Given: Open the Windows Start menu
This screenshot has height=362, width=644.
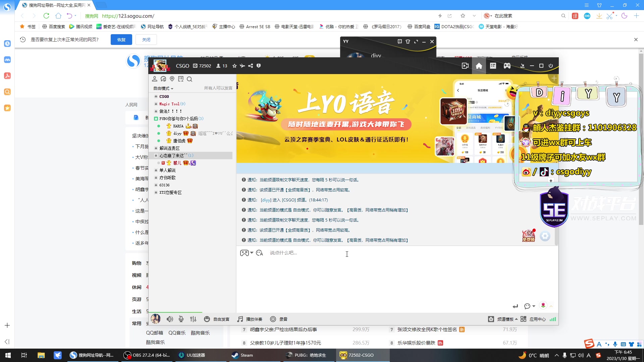Looking at the screenshot, I should click(8, 355).
